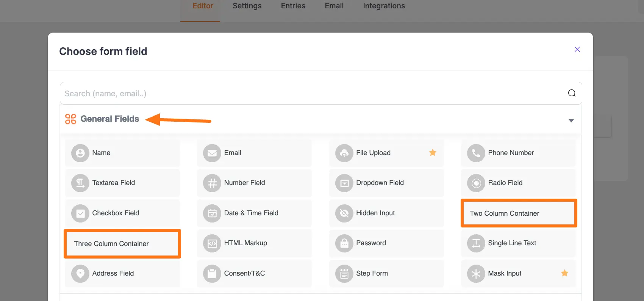Click the form field search box
The image size is (644, 301).
311,94
